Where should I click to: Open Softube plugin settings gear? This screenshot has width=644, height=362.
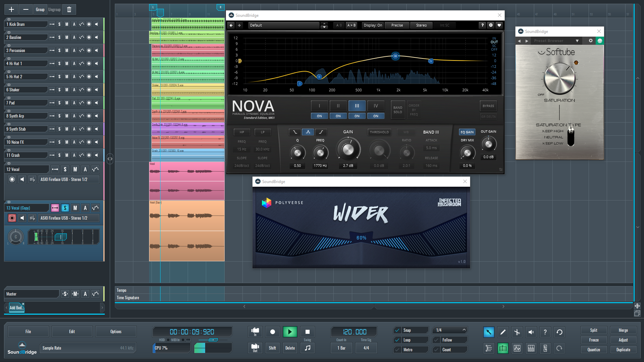tap(591, 41)
